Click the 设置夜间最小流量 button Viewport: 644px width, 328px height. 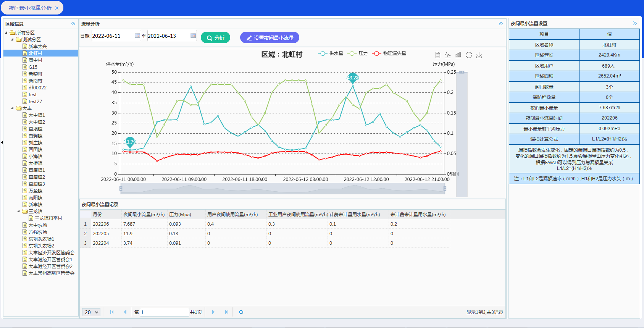pos(270,38)
